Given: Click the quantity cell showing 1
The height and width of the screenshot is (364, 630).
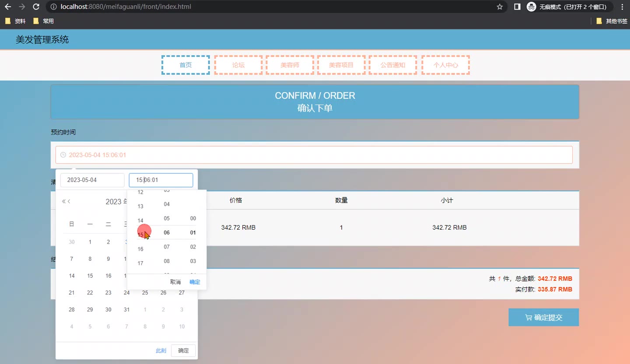Looking at the screenshot, I should pyautogui.click(x=341, y=227).
